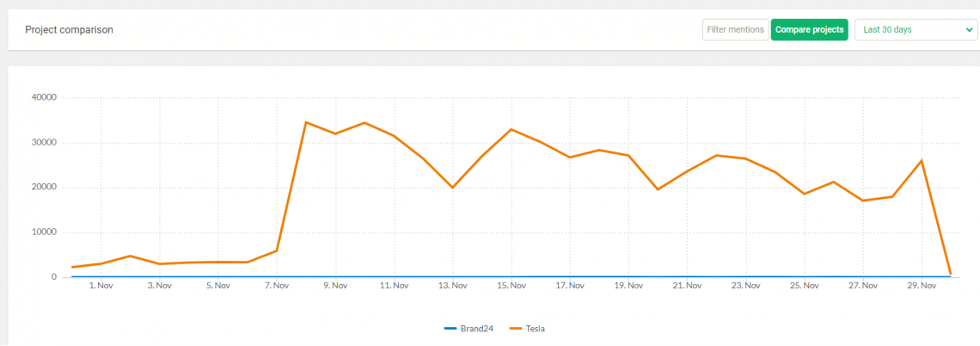The width and height of the screenshot is (980, 346).
Task: Open the Last 30 days dropdown
Action: pyautogui.click(x=915, y=30)
